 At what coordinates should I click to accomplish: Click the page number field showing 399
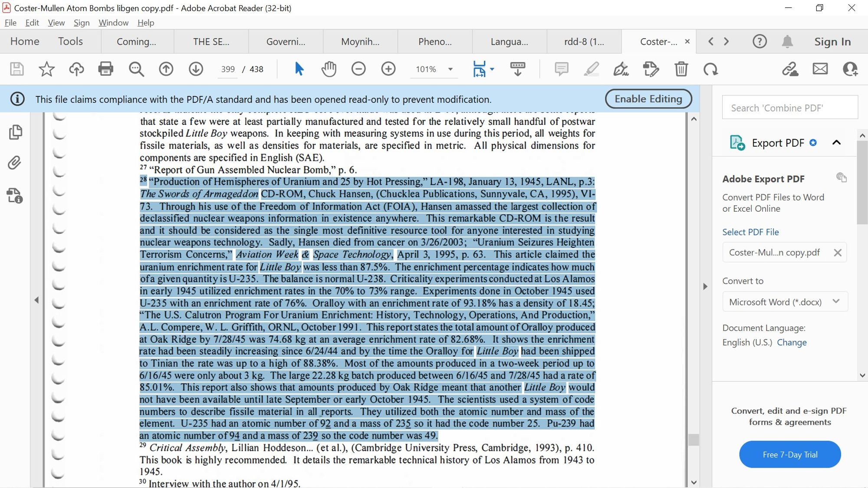click(x=227, y=69)
